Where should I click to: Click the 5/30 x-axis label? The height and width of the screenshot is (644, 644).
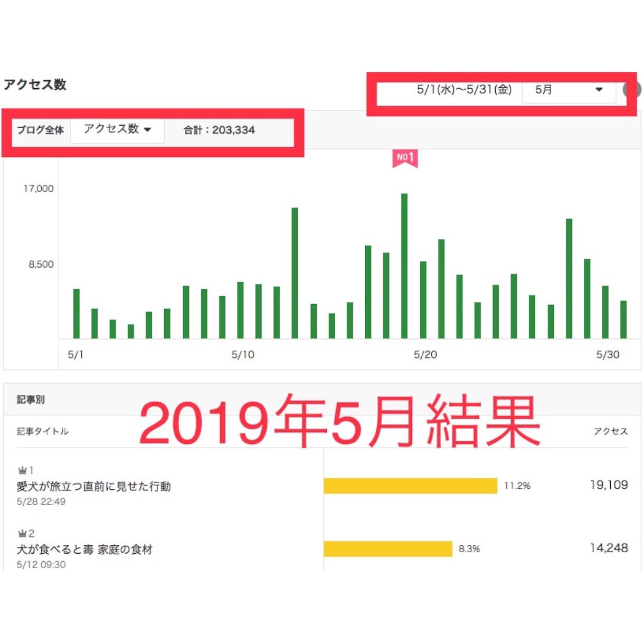click(x=608, y=355)
